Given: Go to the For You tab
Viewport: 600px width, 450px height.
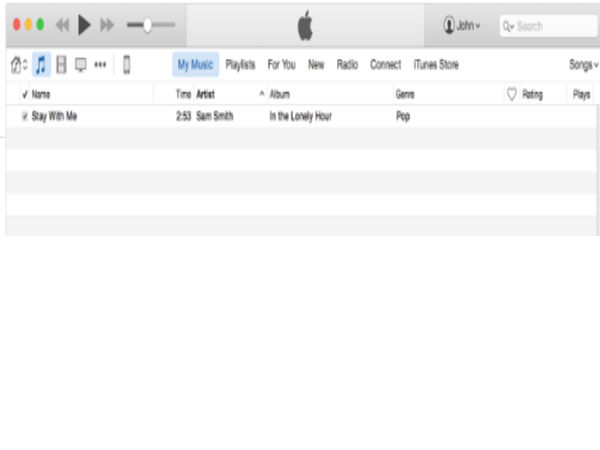Looking at the screenshot, I should click(x=281, y=64).
